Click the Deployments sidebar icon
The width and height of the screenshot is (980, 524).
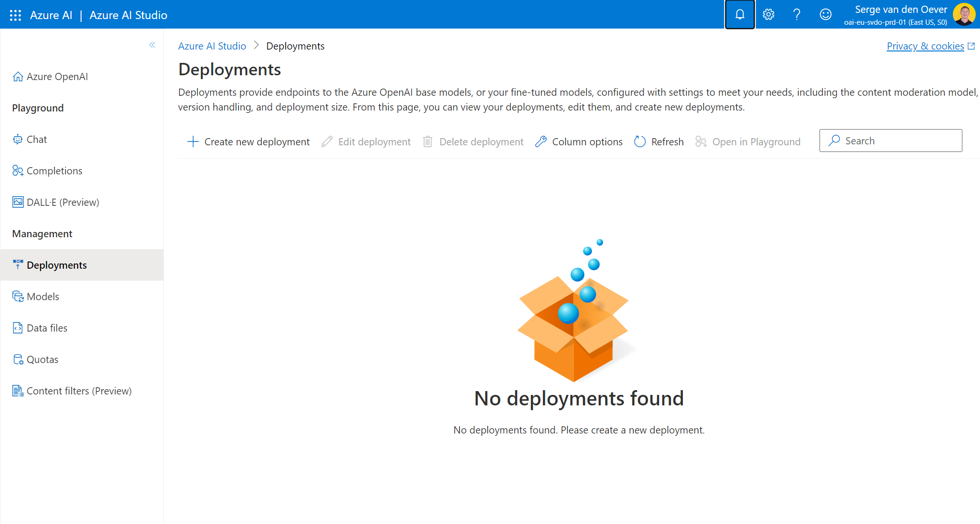point(18,264)
